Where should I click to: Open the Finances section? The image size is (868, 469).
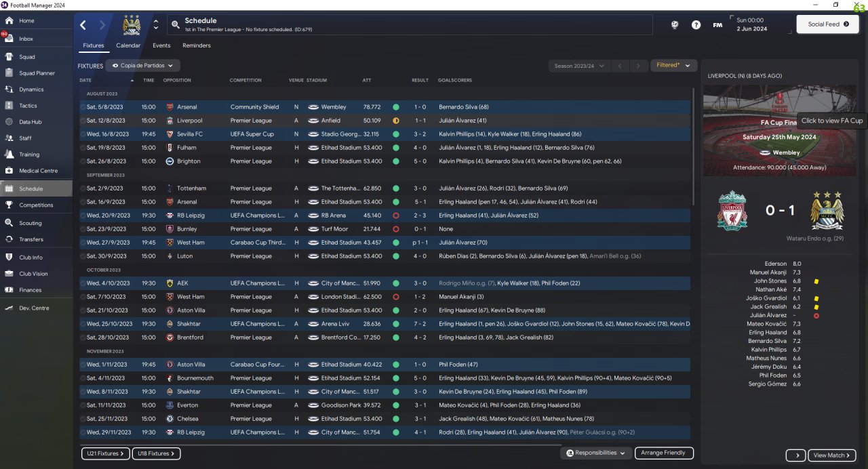coord(36,290)
